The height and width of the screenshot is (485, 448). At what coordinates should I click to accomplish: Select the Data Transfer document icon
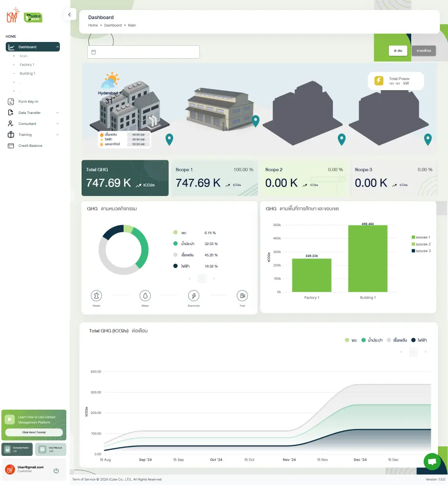10,113
